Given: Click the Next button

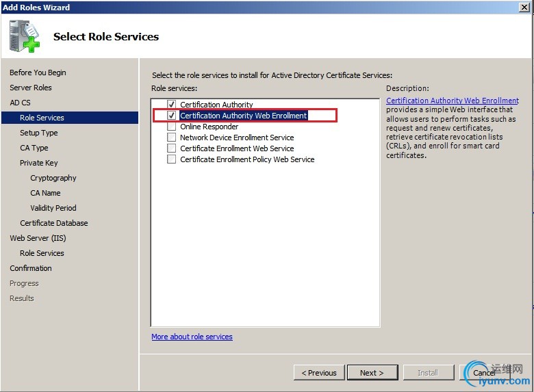Looking at the screenshot, I should point(371,373).
